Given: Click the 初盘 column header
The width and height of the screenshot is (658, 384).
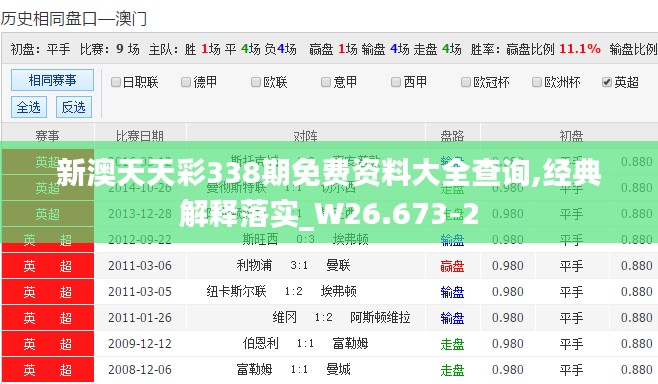Looking at the screenshot, I should 571,136.
